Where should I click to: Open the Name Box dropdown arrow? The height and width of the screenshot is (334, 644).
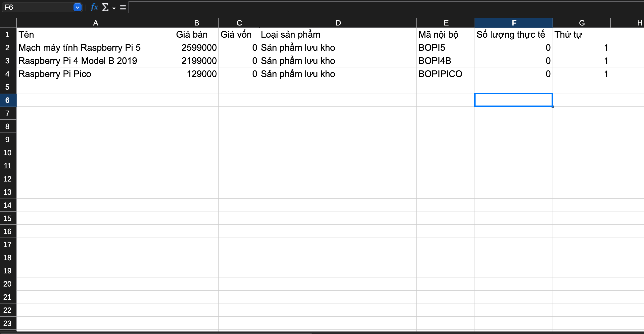tap(78, 7)
